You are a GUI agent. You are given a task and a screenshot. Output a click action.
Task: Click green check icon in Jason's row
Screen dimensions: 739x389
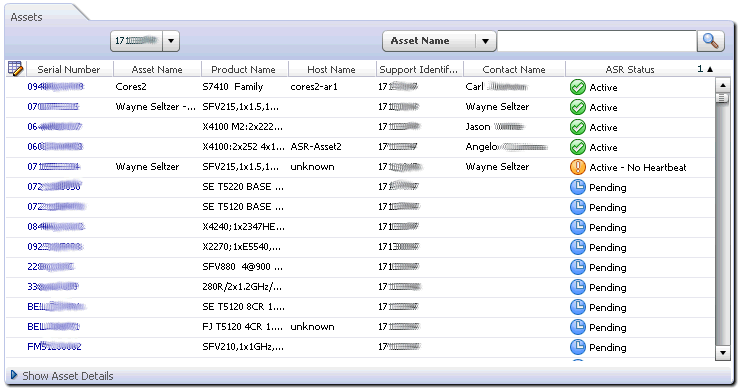tap(577, 127)
